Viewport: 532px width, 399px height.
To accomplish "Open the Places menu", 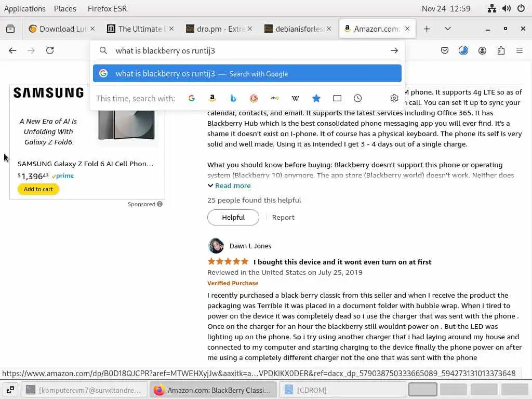I will point(65,8).
